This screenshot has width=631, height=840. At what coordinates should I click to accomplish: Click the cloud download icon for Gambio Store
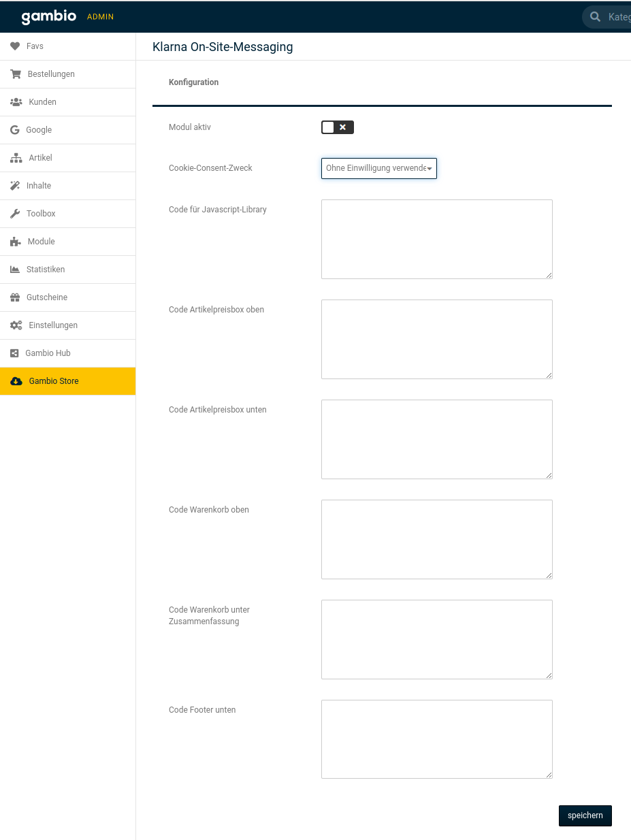pyautogui.click(x=16, y=381)
